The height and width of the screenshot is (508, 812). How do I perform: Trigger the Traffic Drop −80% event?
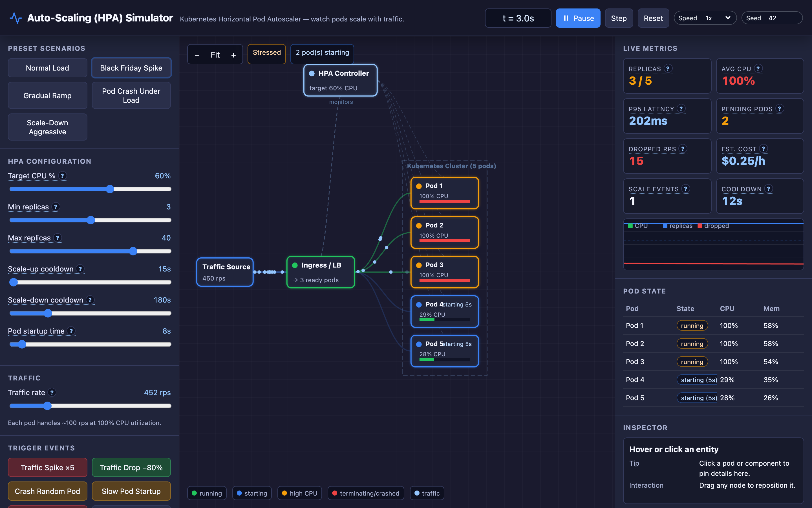point(131,467)
